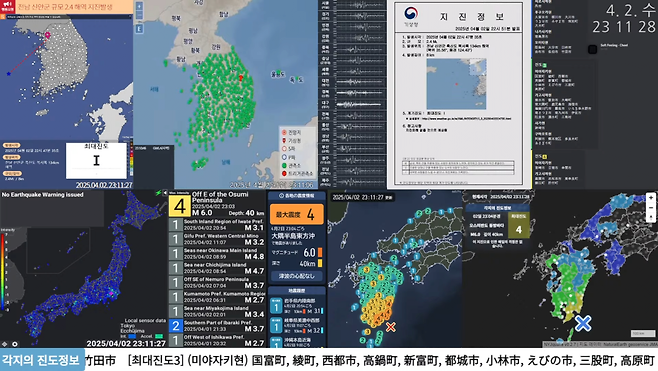
Task: Click the crosshair icon on Japan intensity map
Action: [5, 344]
